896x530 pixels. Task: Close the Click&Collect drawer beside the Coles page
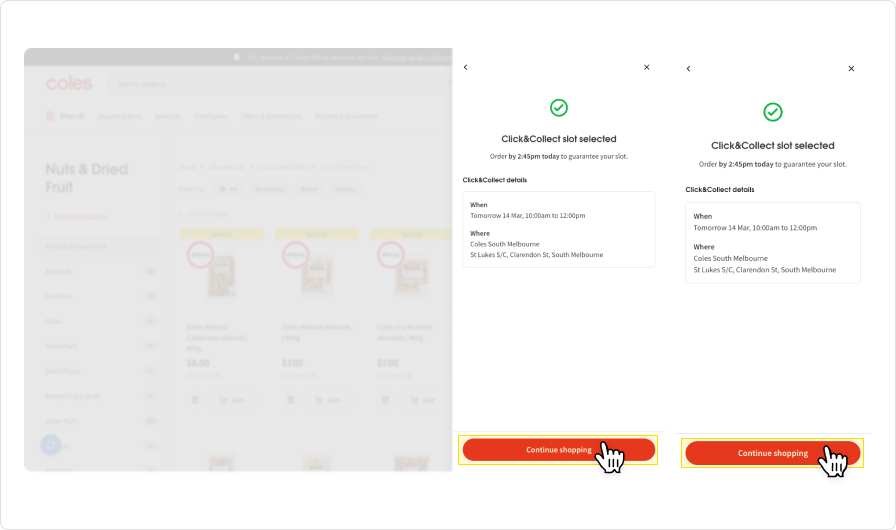pos(647,67)
